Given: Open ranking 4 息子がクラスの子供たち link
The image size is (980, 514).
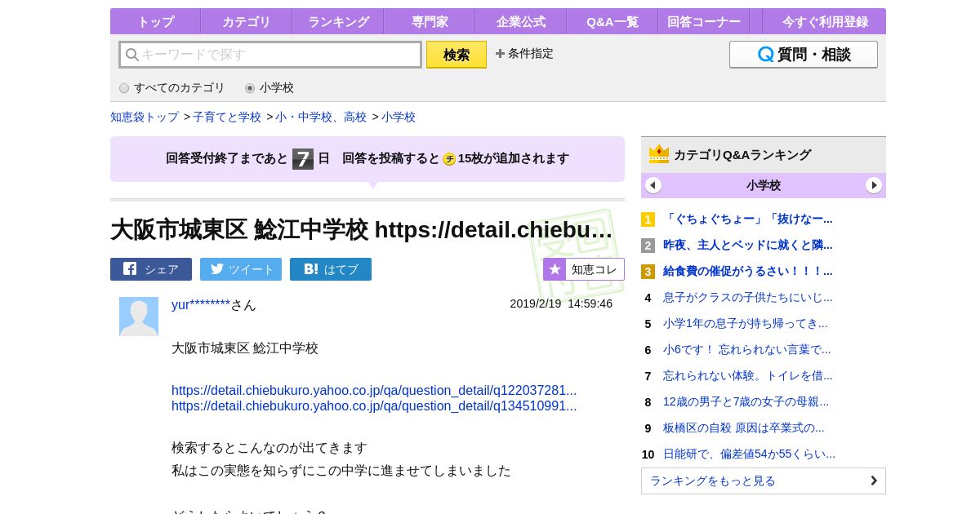Looking at the screenshot, I should point(748,297).
